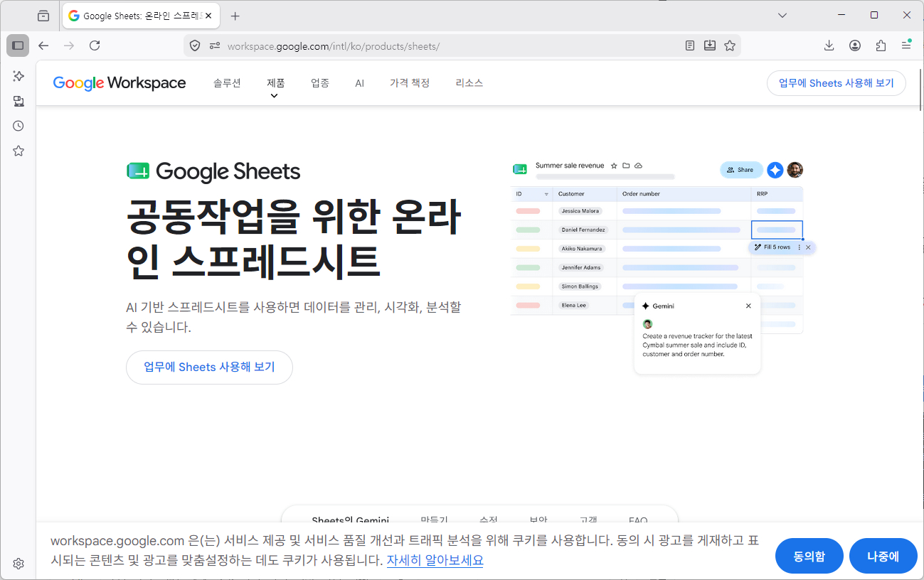Open the tracking protection shield icon
The height and width of the screenshot is (580, 924).
pos(195,45)
